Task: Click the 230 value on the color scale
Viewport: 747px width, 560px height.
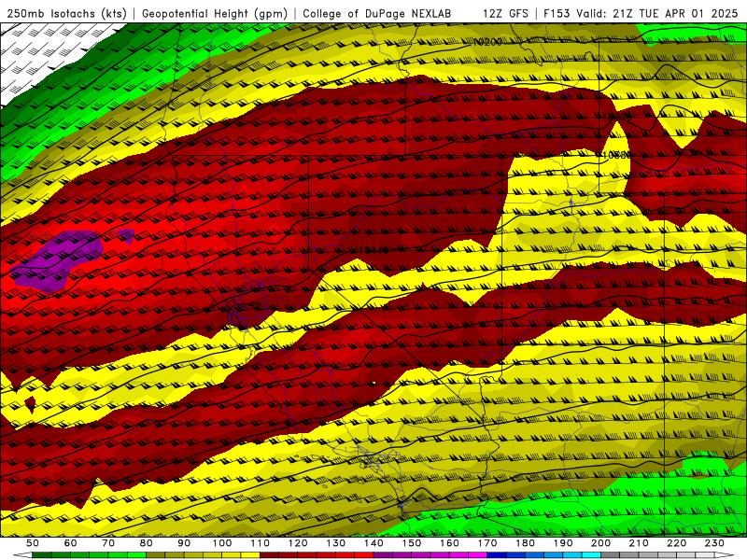Action: 714,543
